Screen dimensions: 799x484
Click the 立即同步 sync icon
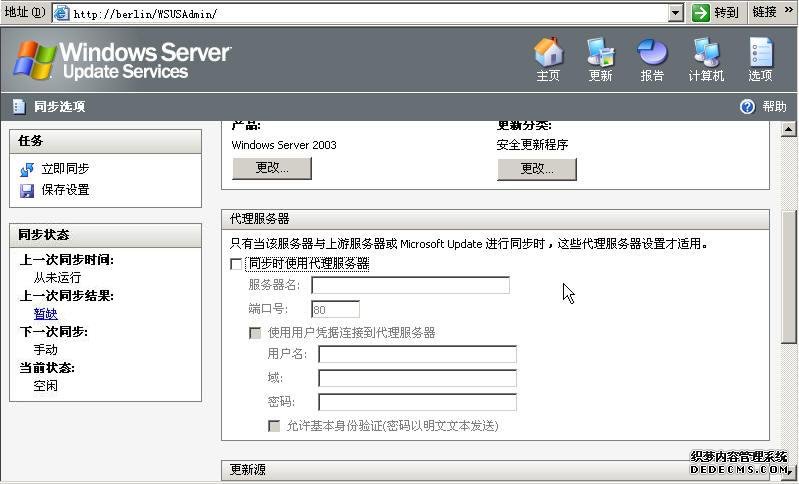(27, 170)
